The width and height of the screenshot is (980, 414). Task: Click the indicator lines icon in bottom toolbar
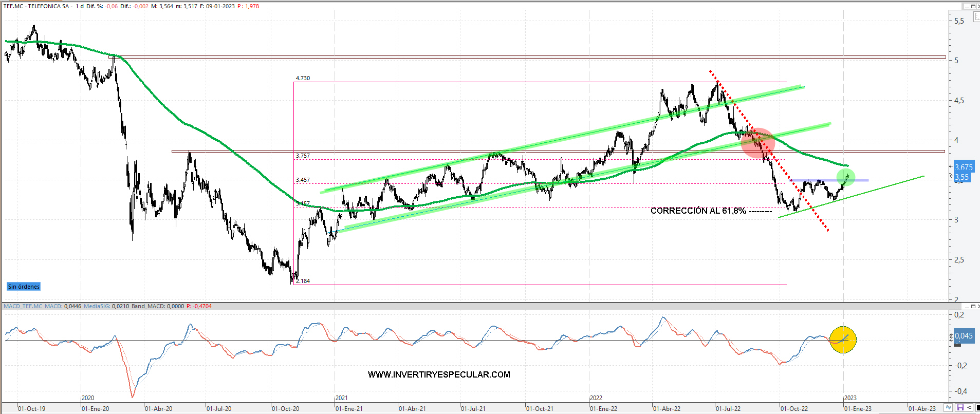(x=949, y=408)
